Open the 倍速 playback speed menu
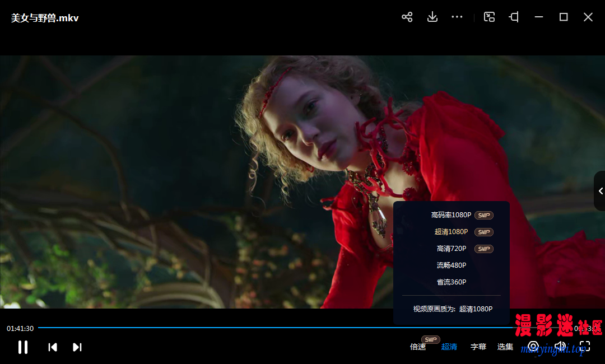This screenshot has width=605, height=364. click(x=418, y=347)
